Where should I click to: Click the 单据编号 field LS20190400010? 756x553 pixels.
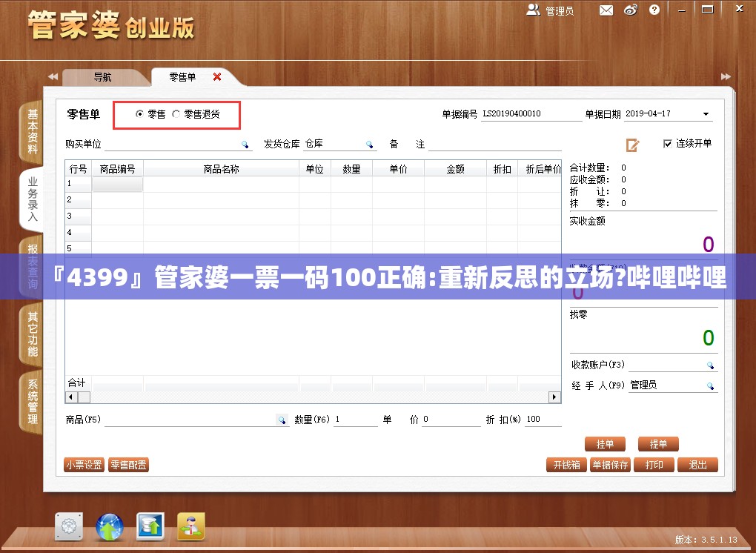(531, 113)
